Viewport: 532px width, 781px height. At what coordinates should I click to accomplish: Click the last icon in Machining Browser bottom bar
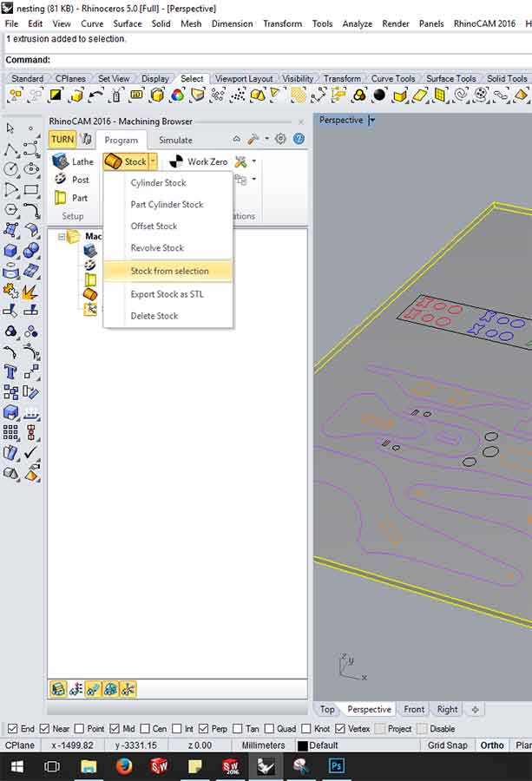(128, 689)
